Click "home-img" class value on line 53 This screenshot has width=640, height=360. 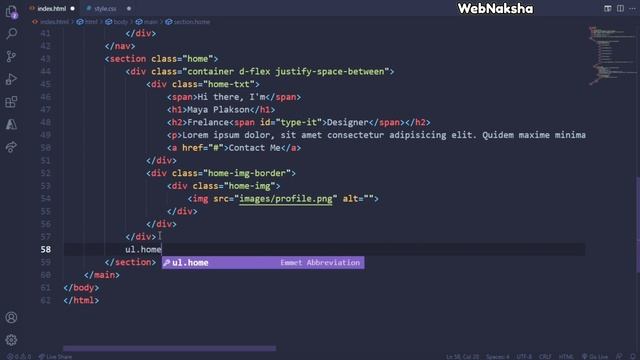click(x=249, y=186)
